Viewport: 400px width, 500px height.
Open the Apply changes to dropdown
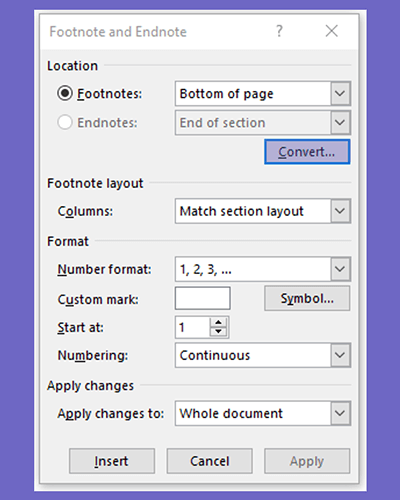pos(263,413)
